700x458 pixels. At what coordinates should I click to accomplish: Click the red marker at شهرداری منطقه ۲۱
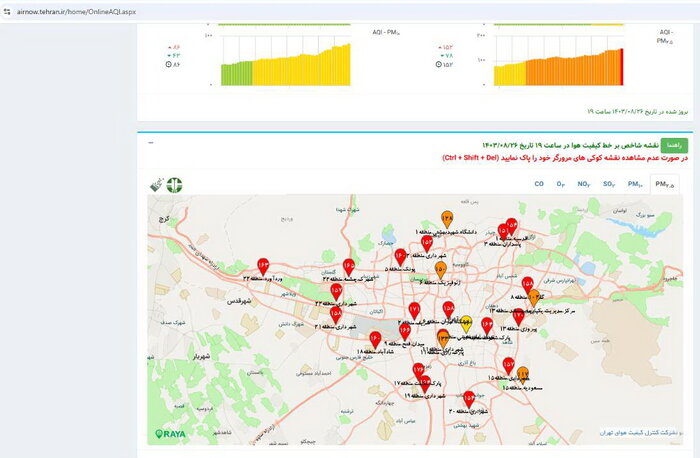335,315
